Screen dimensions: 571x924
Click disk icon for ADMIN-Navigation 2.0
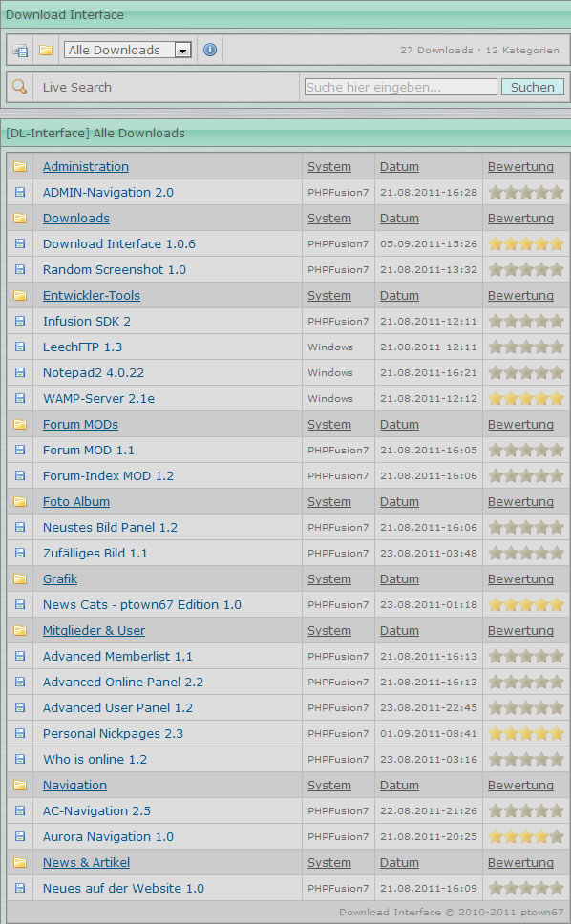(20, 192)
